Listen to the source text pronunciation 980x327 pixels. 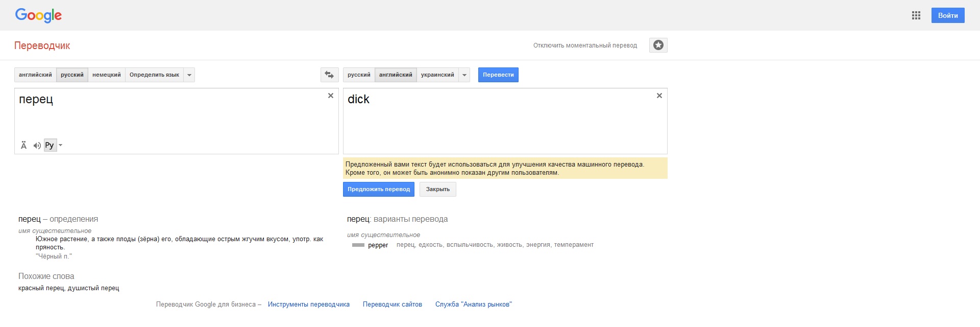point(37,146)
